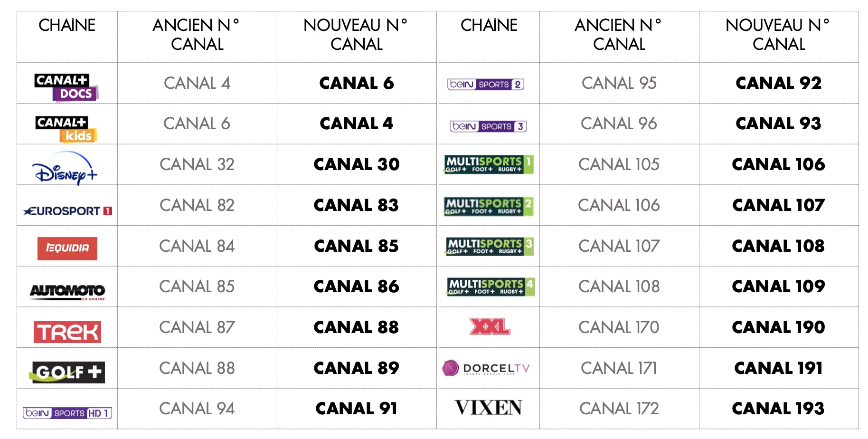Click the bold CANAL 92 text
The image size is (868, 439).
point(778,83)
